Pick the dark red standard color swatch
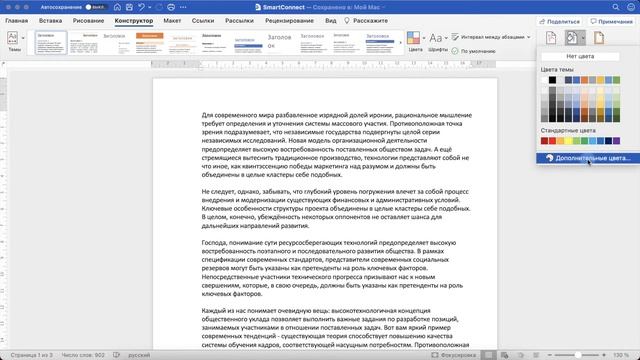640x360 pixels. 544,141
